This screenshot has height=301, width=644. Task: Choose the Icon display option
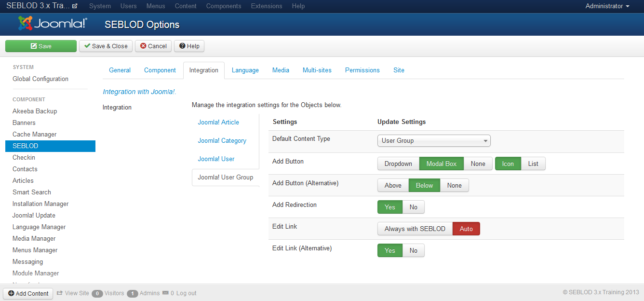pos(508,164)
